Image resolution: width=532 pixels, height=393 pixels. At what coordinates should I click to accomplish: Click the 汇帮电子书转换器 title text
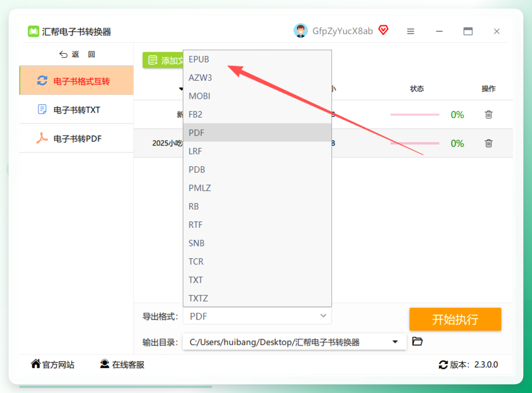[x=77, y=32]
